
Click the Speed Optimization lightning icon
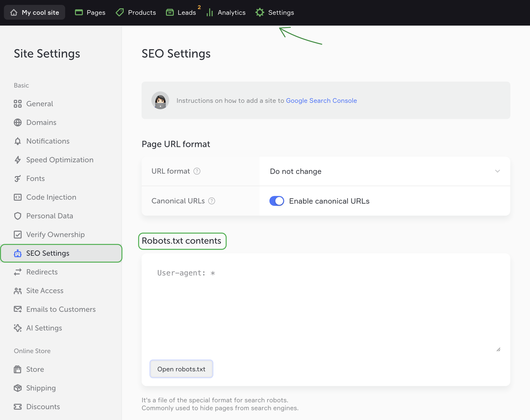18,160
